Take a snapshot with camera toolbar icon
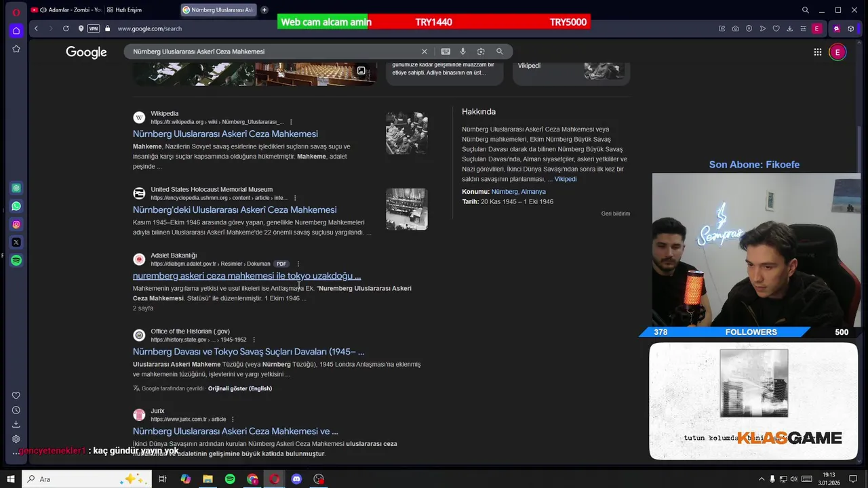Screen dimensions: 868x488 click(736, 28)
